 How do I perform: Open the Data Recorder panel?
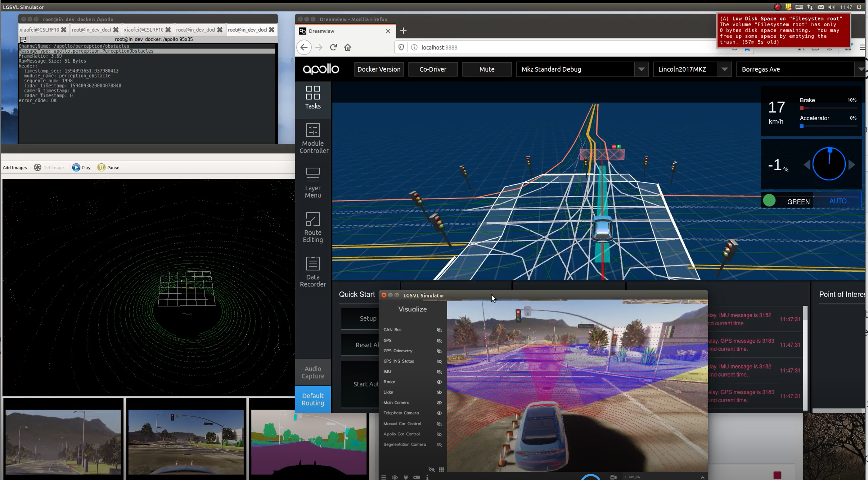[312, 272]
